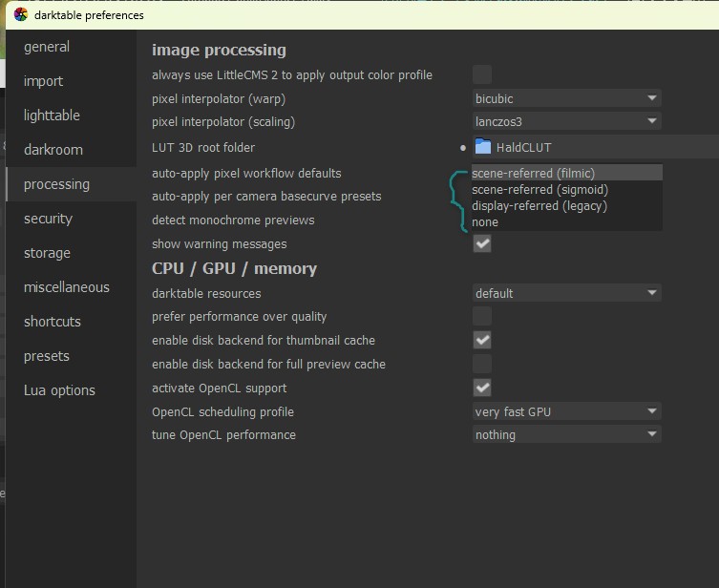Open OpenCL scheduling profile dropdown
The image size is (719, 588).
pos(566,411)
